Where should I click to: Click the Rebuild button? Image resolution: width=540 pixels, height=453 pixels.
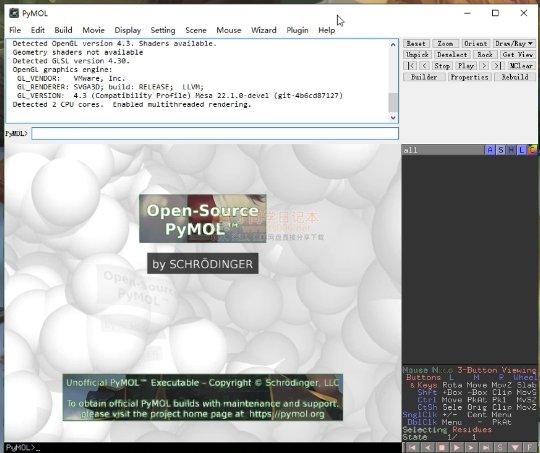point(515,77)
